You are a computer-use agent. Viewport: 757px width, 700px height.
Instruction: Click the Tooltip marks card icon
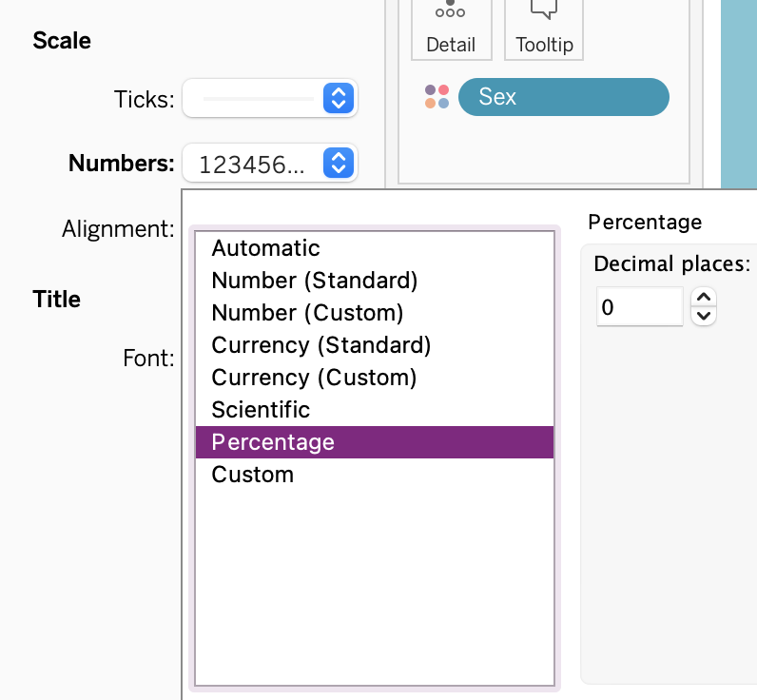coord(544,27)
